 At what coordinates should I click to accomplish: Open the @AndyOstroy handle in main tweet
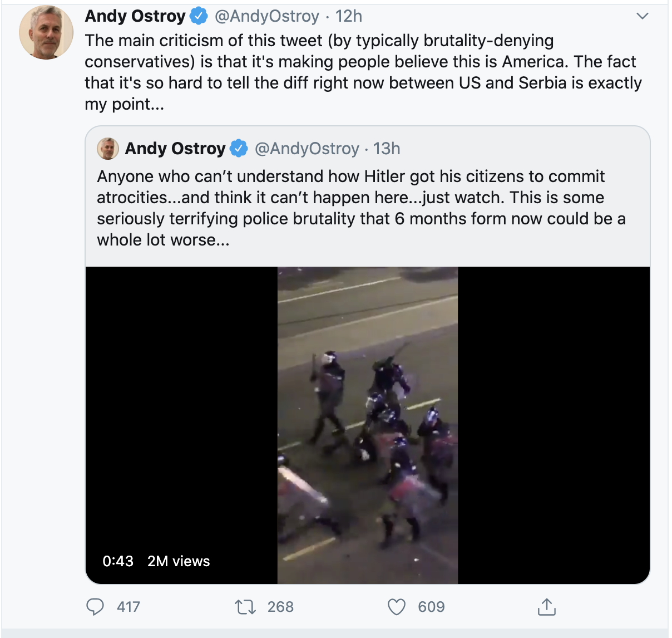click(x=267, y=16)
